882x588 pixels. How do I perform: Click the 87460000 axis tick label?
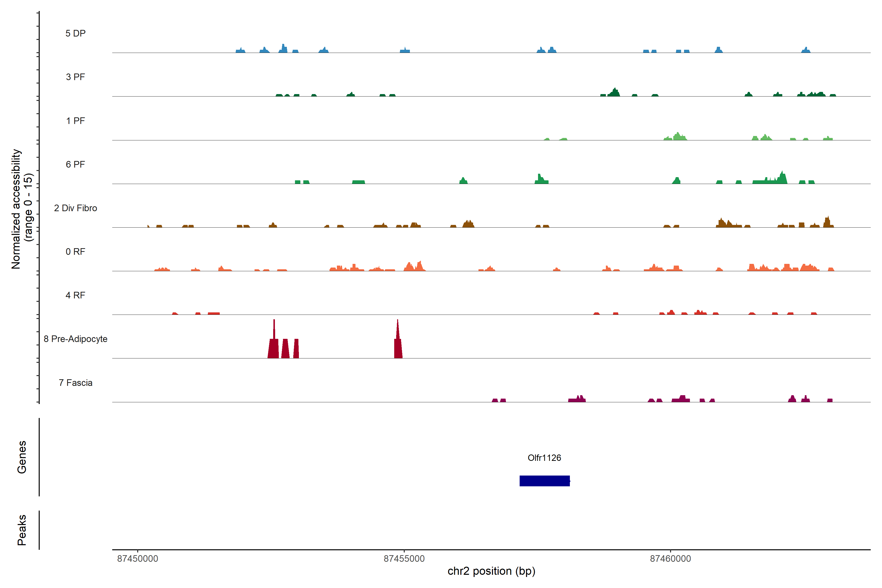(670, 559)
